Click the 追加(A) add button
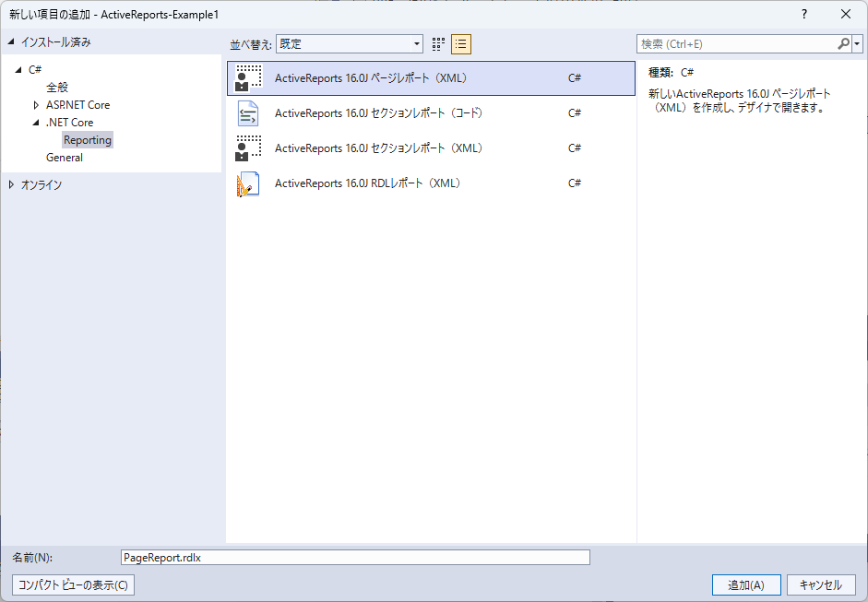The width and height of the screenshot is (868, 602). [746, 584]
